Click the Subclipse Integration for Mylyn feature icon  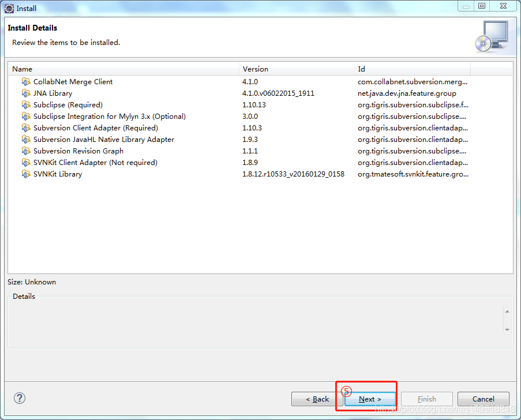point(26,117)
